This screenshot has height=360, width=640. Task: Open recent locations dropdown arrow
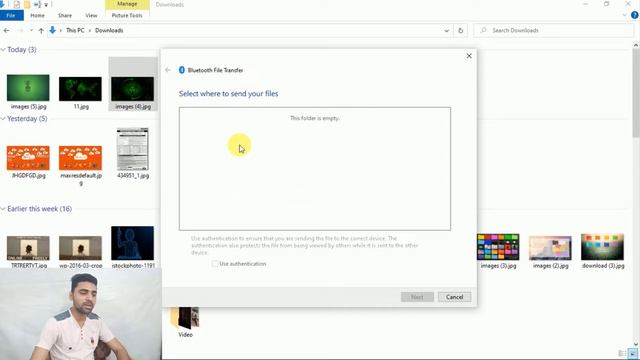pyautogui.click(x=31, y=31)
